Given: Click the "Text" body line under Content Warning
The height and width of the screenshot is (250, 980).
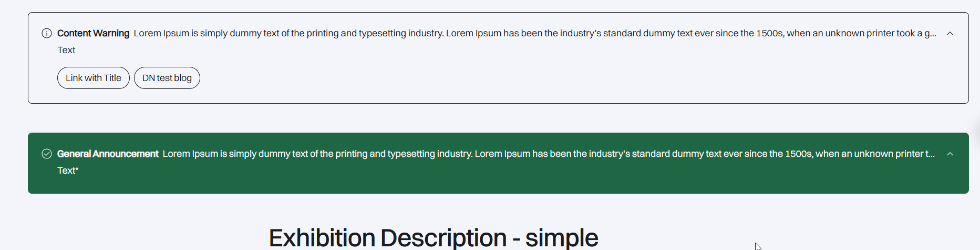Looking at the screenshot, I should coord(66,50).
